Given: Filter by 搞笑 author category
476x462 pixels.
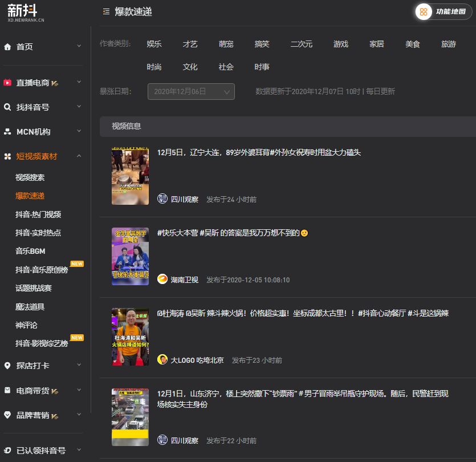Looking at the screenshot, I should click(x=262, y=44).
